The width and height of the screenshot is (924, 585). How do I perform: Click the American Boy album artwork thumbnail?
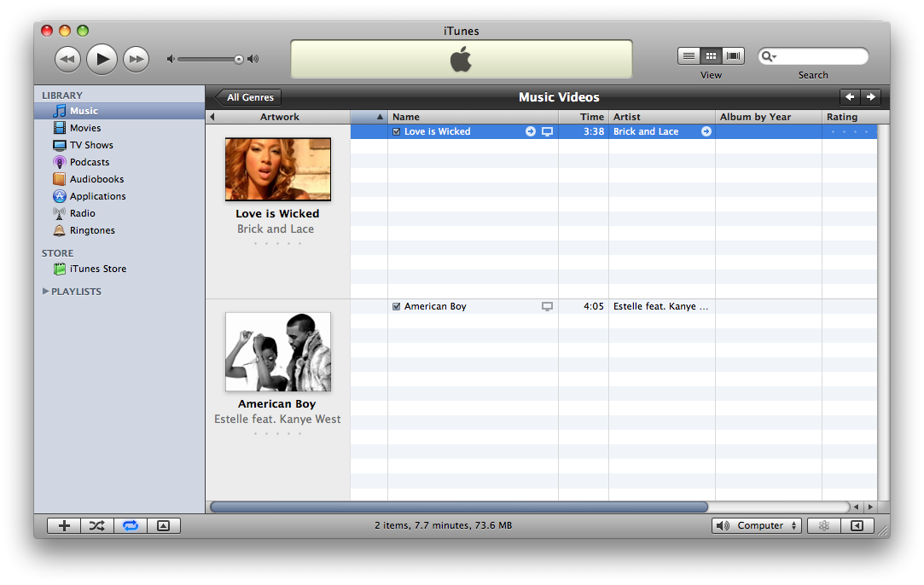pos(277,351)
